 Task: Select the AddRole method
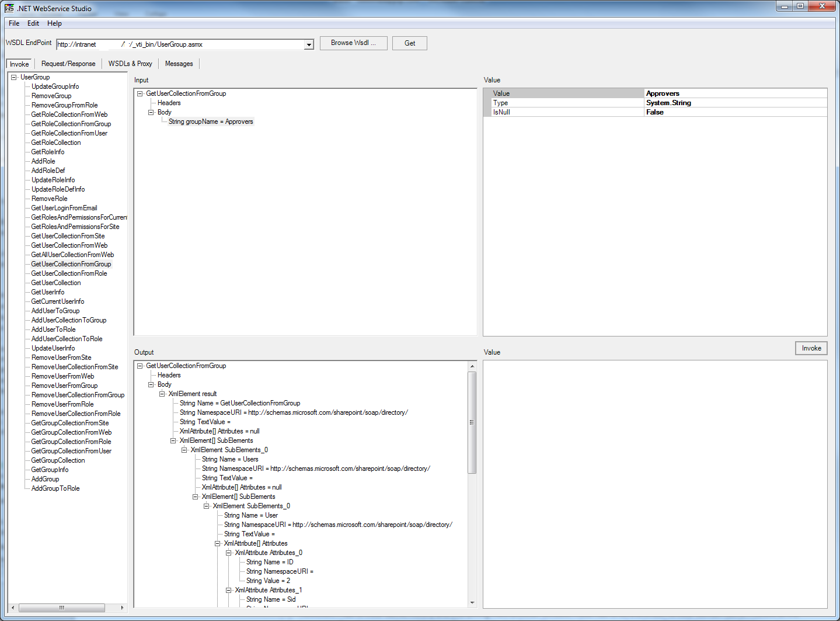43,161
